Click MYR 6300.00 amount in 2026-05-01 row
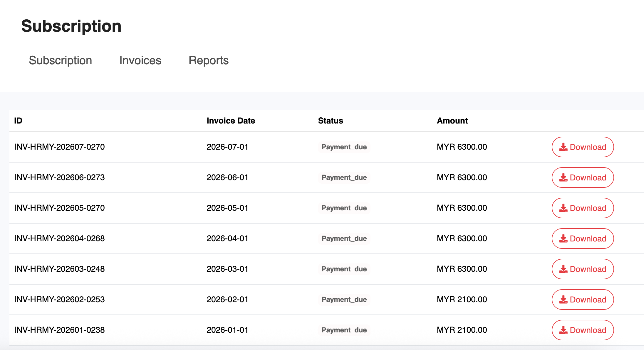This screenshot has width=644, height=350. pos(462,208)
